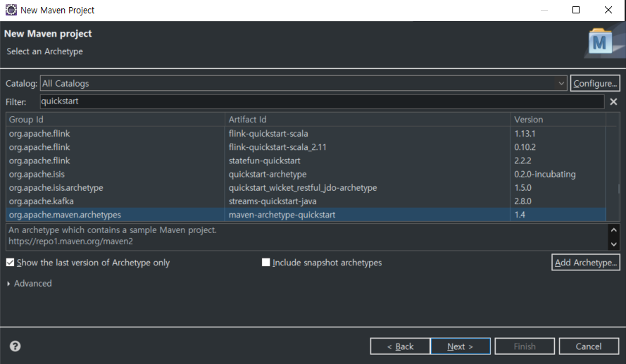Cancel the New Maven Project dialog
This screenshot has width=626, height=364.
coord(589,346)
